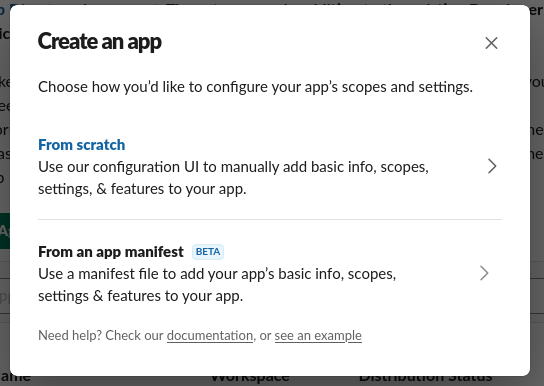
Task: Click the dimmed backdrop right of dialog
Action: pyautogui.click(x=537, y=193)
